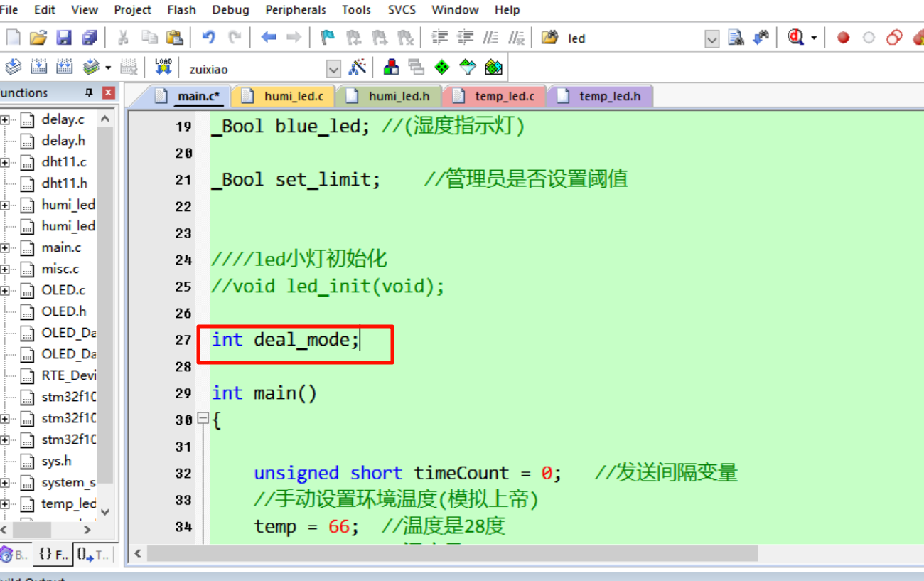Expand the delay.c tree node
The height and width of the screenshot is (581, 924).
coord(5,119)
